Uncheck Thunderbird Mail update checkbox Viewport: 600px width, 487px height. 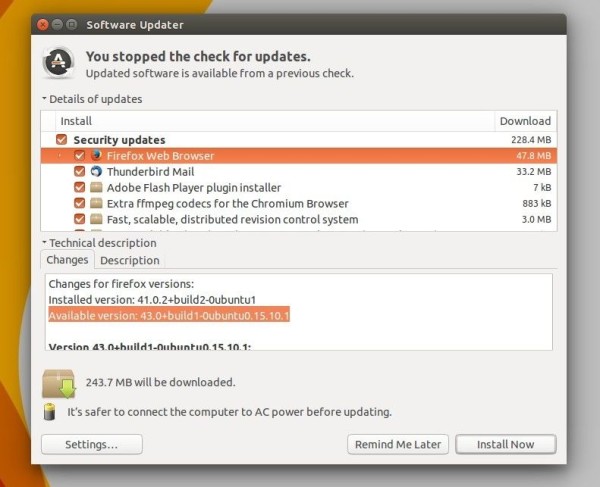tap(80, 171)
